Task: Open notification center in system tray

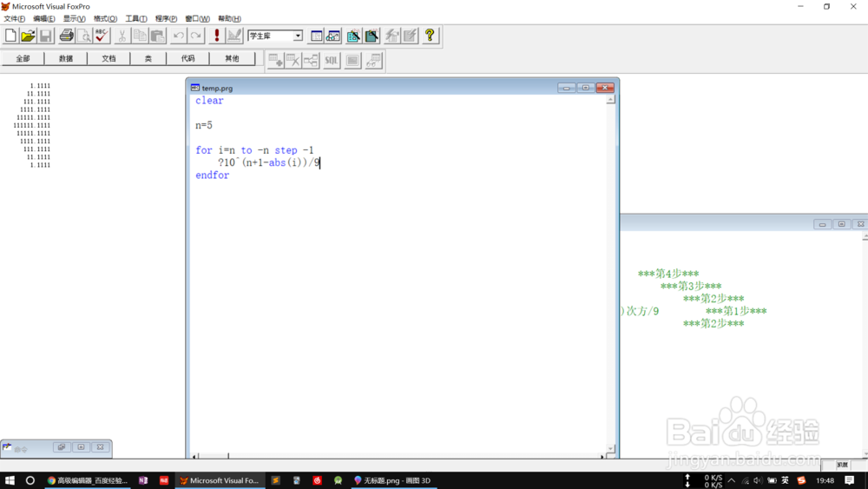Action: click(x=850, y=480)
